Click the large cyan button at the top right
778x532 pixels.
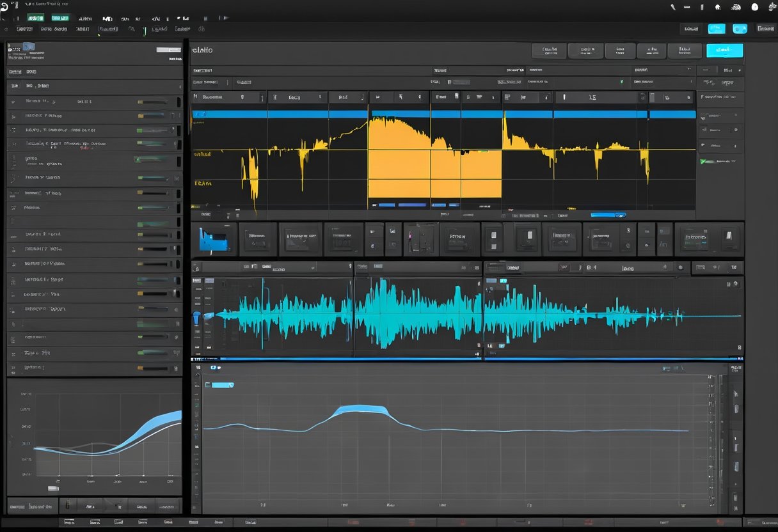[724, 51]
